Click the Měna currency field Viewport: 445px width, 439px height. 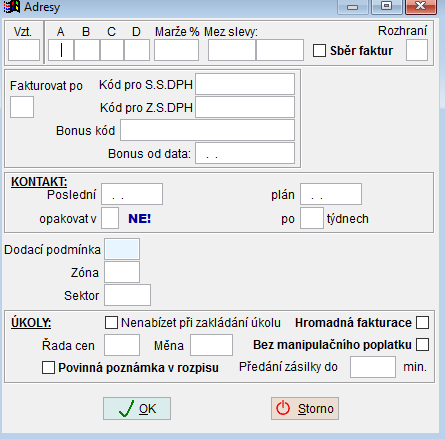click(211, 345)
